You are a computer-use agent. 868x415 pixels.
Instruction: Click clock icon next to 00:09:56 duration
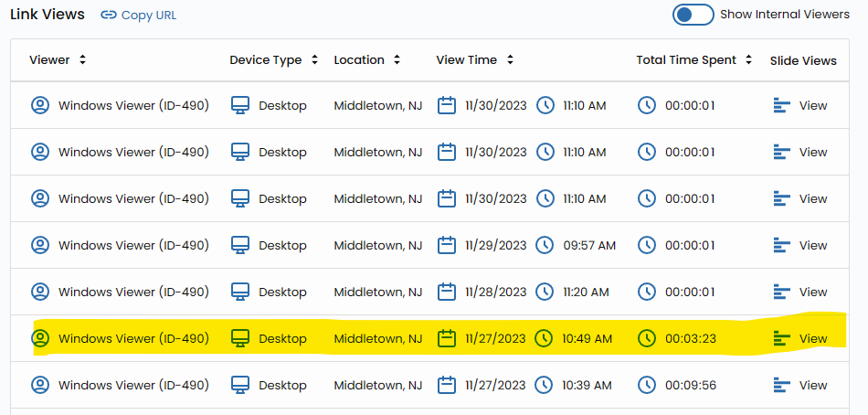click(647, 385)
